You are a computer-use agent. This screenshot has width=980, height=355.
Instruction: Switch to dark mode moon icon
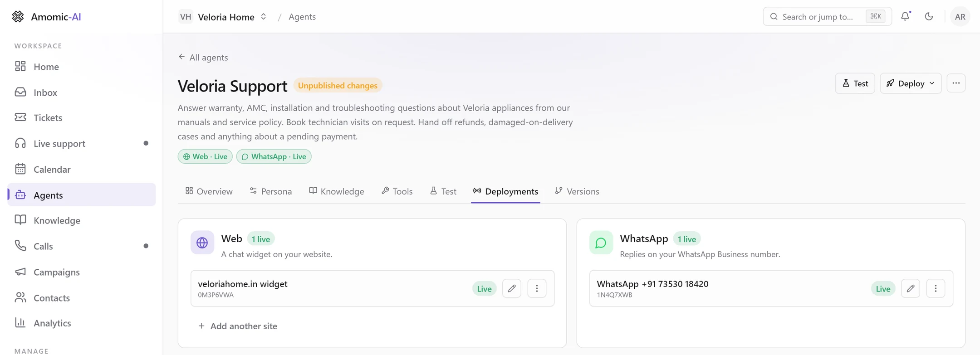coord(929,17)
